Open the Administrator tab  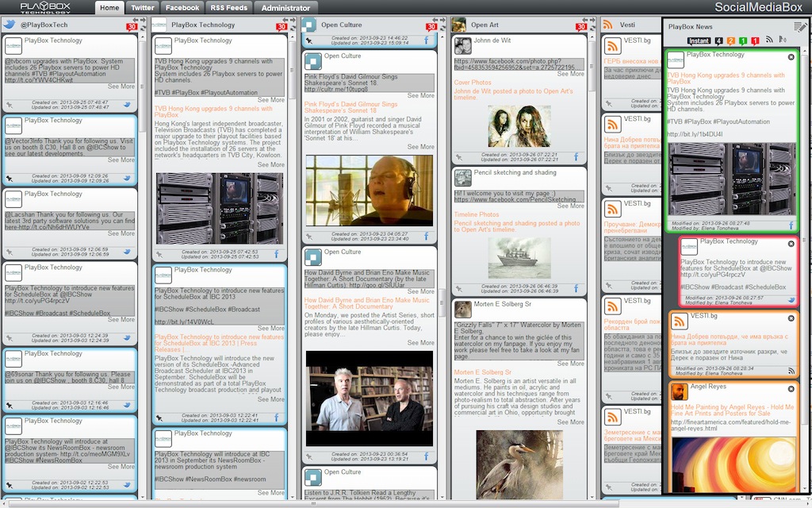pyautogui.click(x=285, y=8)
